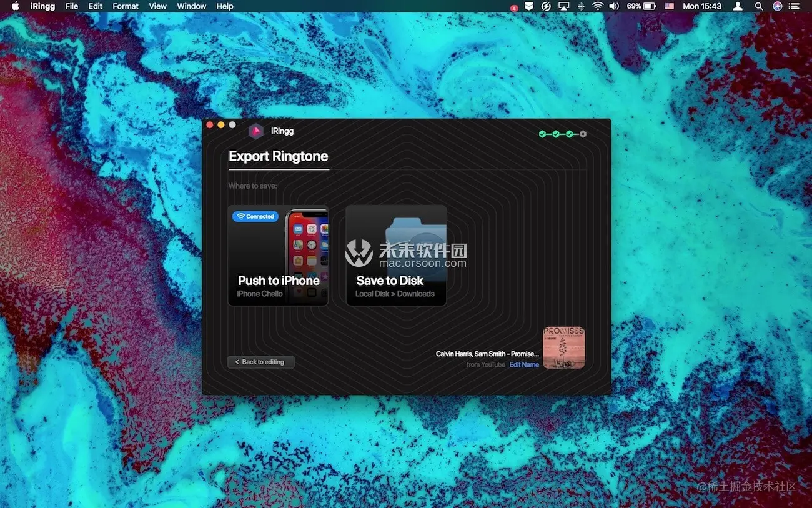Choose the Push to iPhone option
Screen dimensions: 812x508
(278, 256)
